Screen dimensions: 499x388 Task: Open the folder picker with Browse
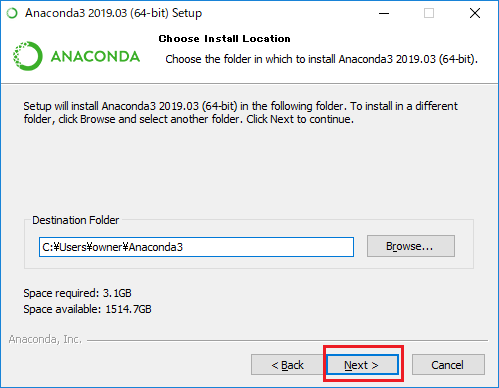[x=411, y=246]
